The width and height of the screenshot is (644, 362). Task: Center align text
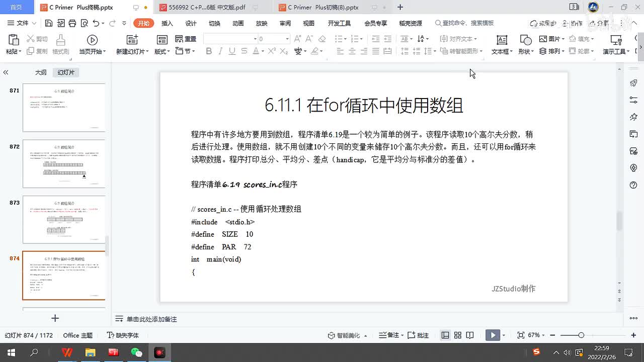pyautogui.click(x=352, y=51)
